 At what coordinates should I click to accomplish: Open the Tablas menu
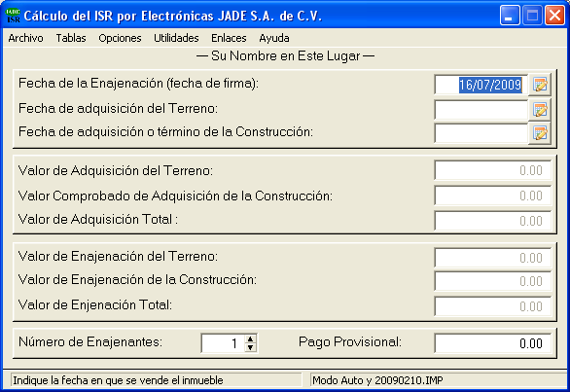pyautogui.click(x=71, y=38)
